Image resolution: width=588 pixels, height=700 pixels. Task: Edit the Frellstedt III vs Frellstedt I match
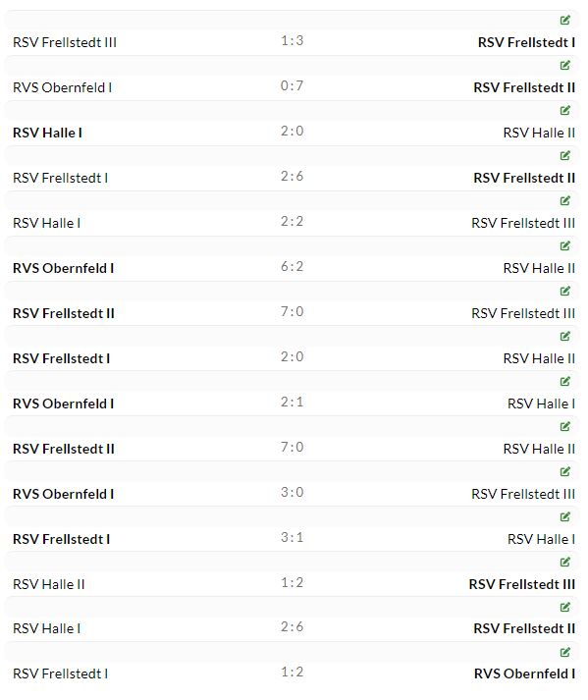[x=564, y=20]
